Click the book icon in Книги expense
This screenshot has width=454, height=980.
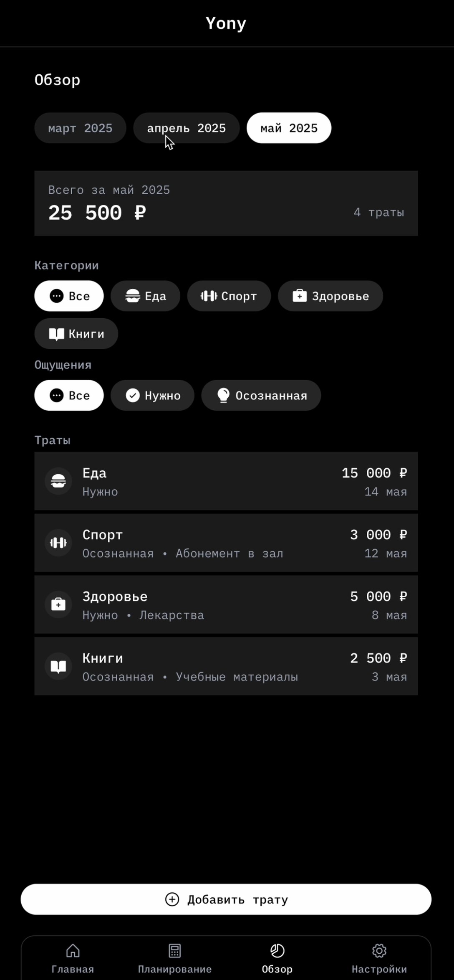(x=58, y=666)
